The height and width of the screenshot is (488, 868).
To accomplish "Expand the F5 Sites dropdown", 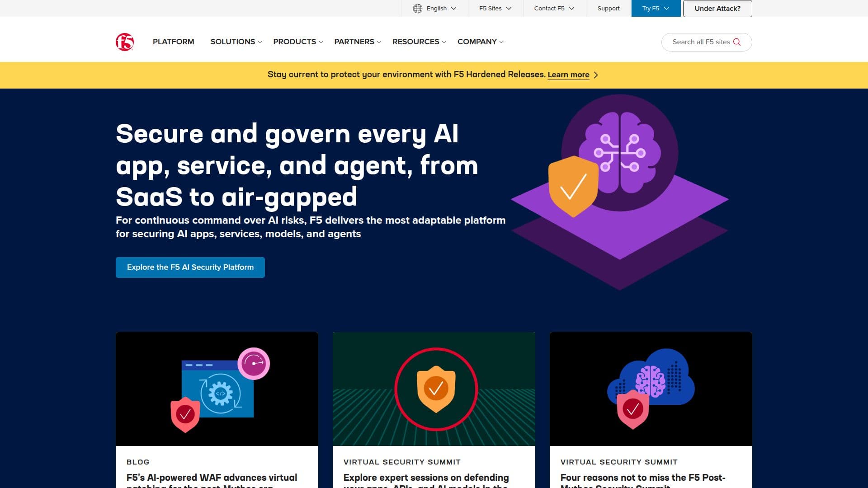I will (495, 9).
